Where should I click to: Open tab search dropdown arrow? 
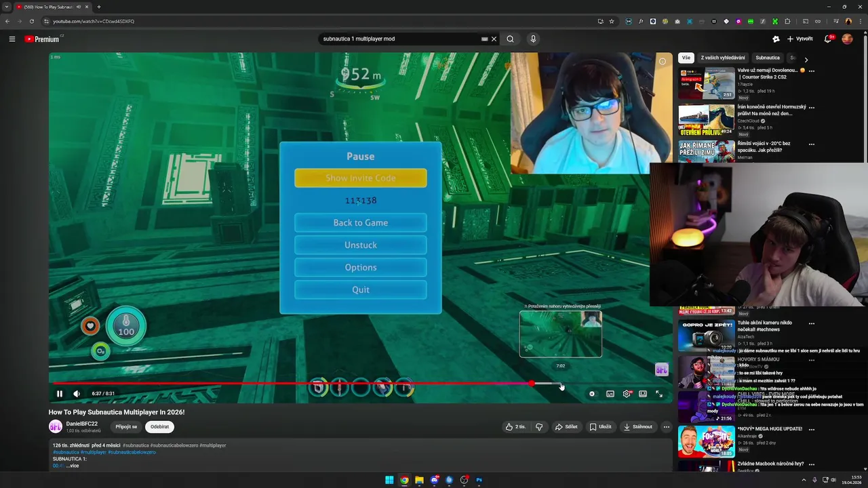pos(7,7)
